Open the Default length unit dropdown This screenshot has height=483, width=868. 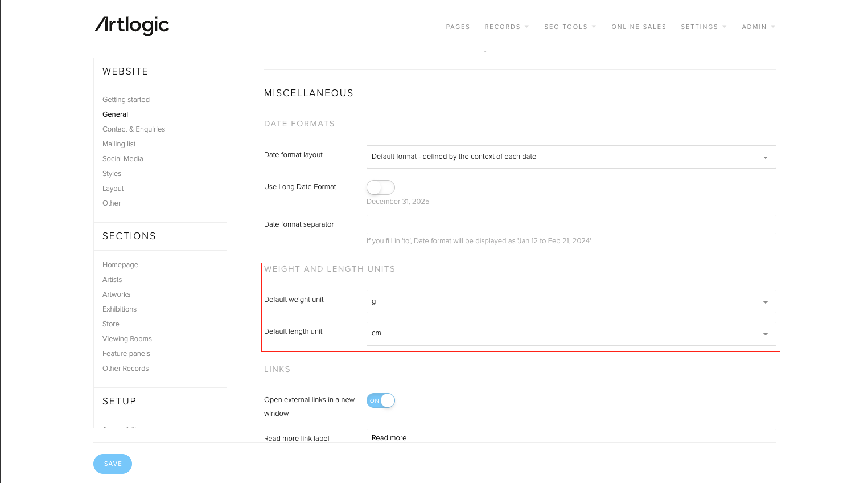pyautogui.click(x=571, y=334)
